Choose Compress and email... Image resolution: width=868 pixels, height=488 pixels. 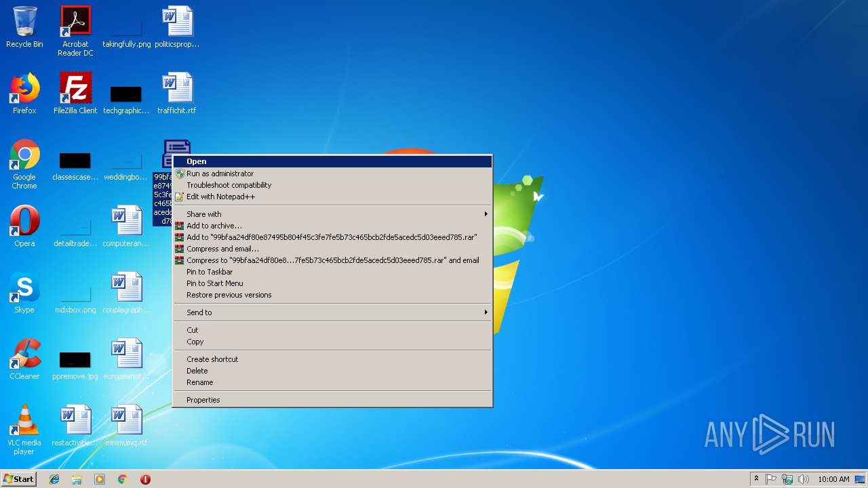pyautogui.click(x=332, y=249)
